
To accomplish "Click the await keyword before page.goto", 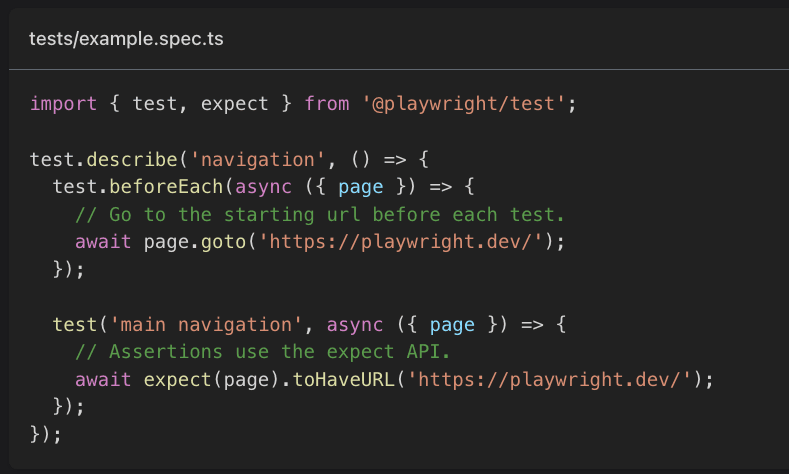I will tap(98, 242).
